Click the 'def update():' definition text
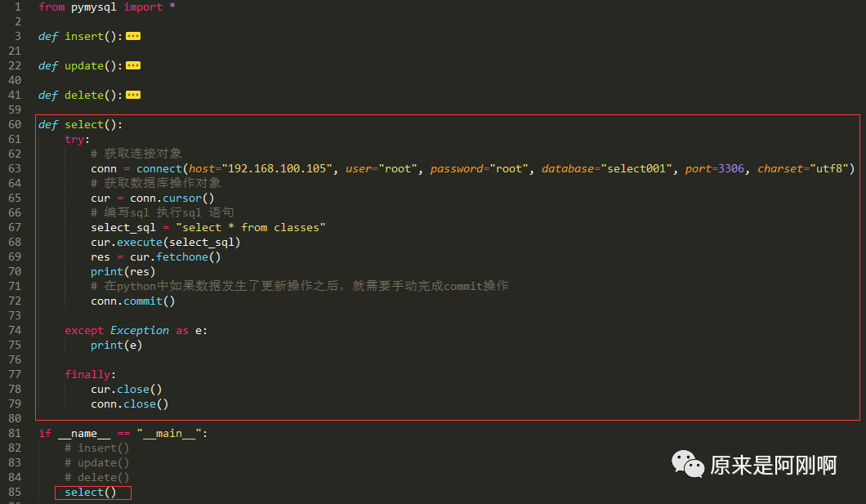Screen dimensions: 866x504 point(81,65)
